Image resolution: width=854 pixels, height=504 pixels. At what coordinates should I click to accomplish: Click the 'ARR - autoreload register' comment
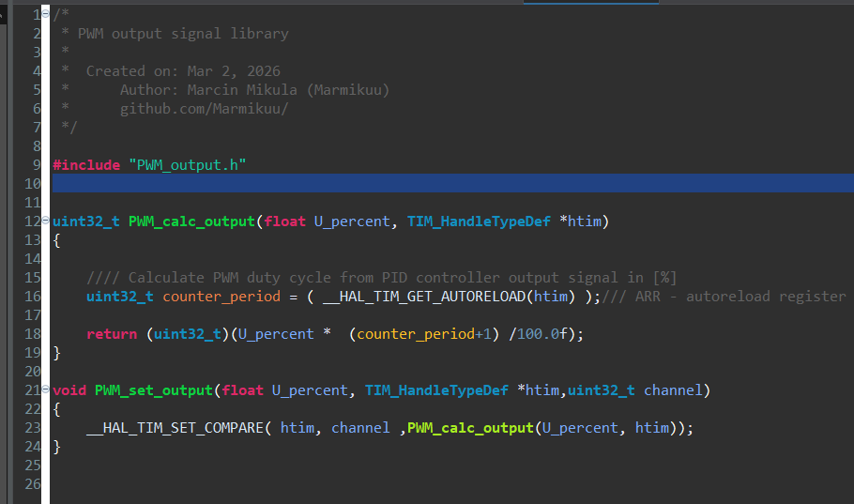tap(724, 297)
